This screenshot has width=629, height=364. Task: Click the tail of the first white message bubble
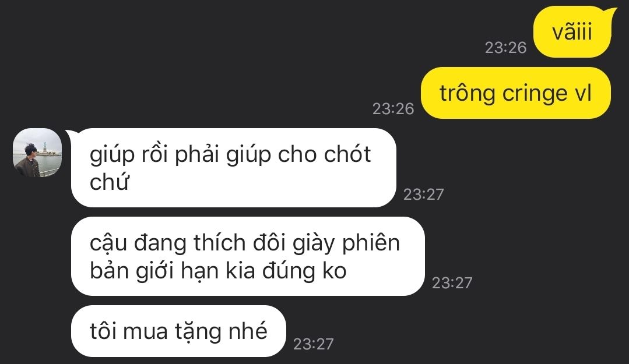71,135
